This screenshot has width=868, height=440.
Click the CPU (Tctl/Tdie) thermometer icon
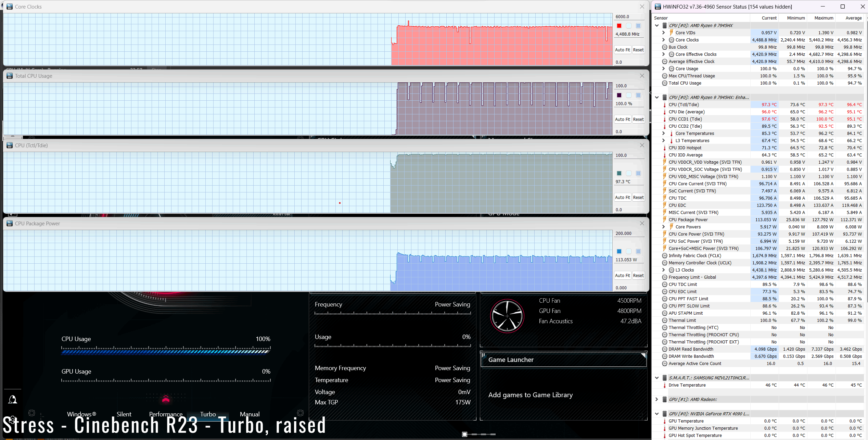pos(665,105)
